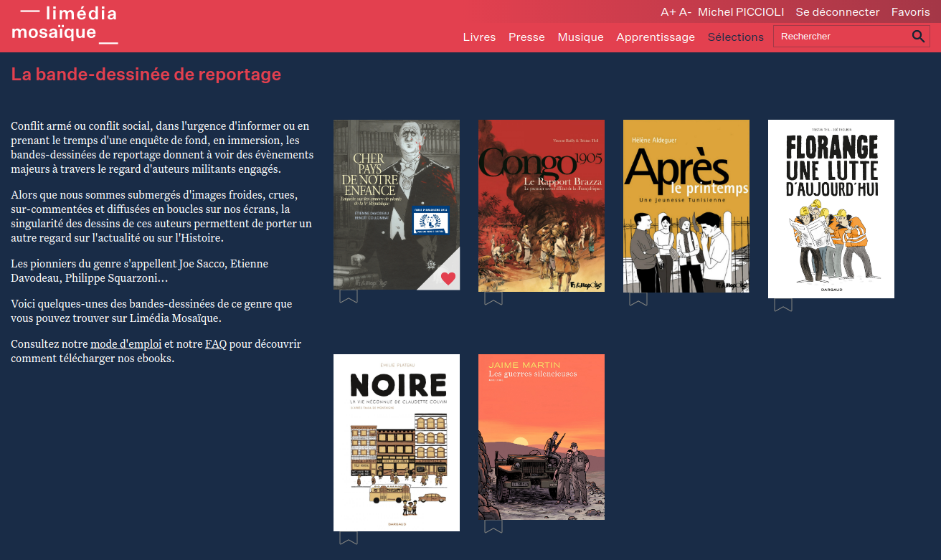Click heading La bande-dessinée de reportage
This screenshot has height=560, width=941.
tap(146, 75)
